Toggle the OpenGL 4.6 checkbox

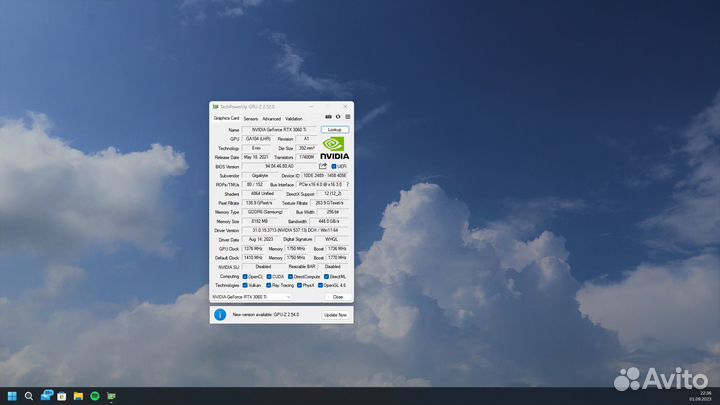coord(320,285)
